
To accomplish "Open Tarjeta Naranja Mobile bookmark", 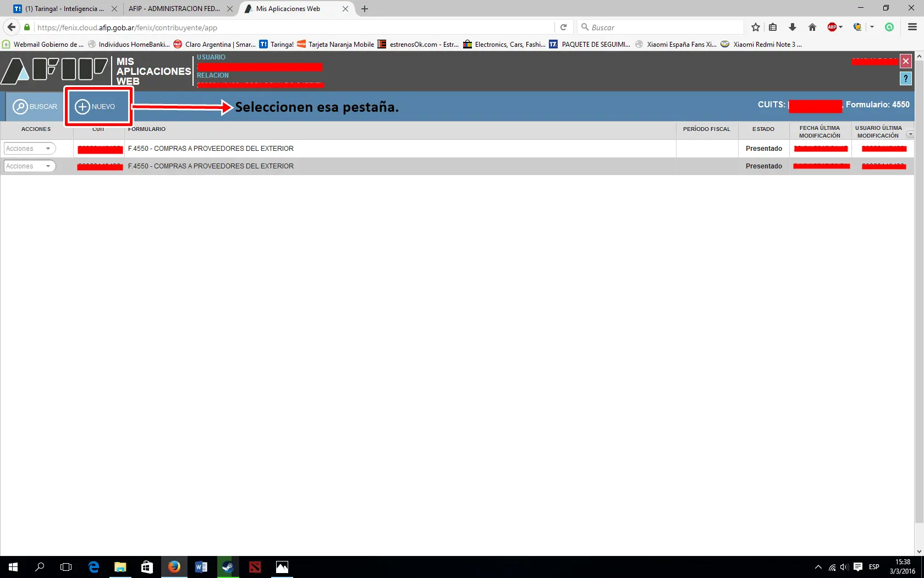I will (x=336, y=45).
